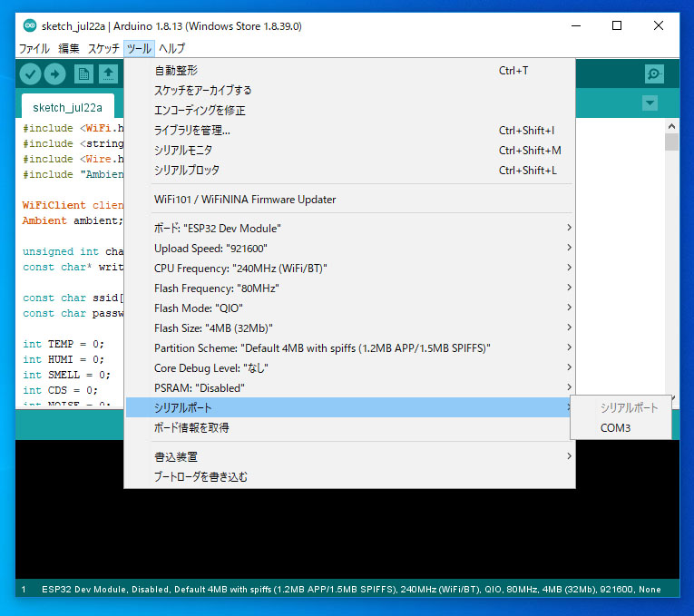Click the Upload arrow icon
Viewport: 694px width, 616px height.
coord(55,74)
